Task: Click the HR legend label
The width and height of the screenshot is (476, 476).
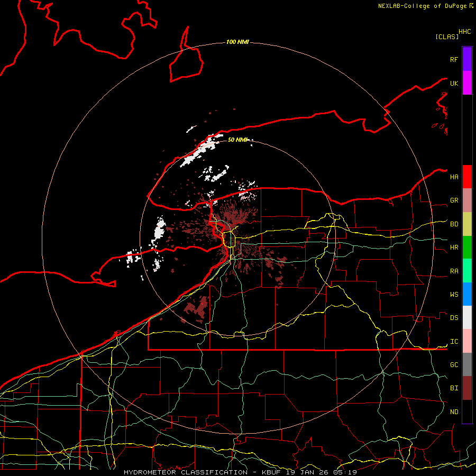Action: tap(454, 248)
